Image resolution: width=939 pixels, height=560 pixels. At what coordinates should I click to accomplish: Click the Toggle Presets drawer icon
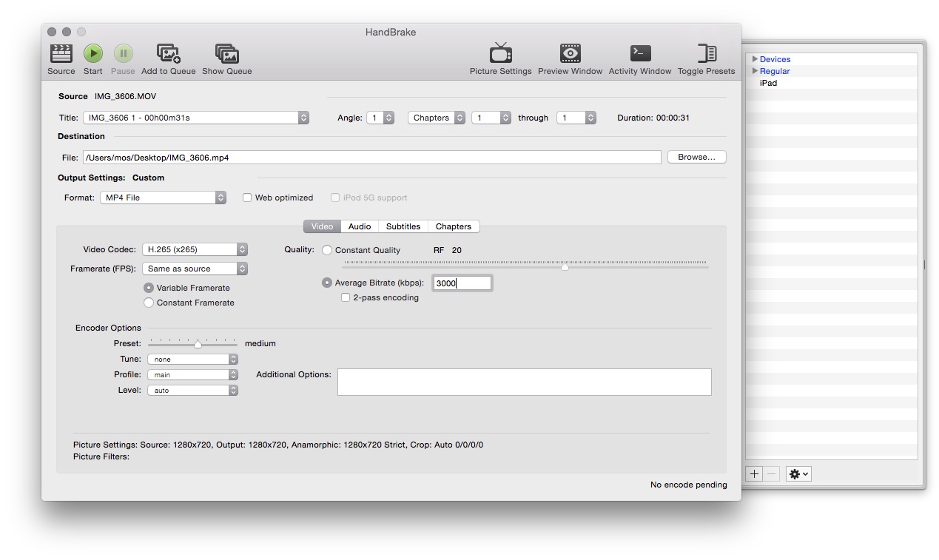[707, 53]
